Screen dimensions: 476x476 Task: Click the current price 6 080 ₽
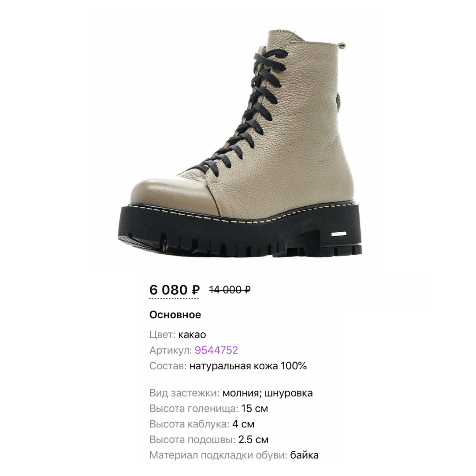click(174, 290)
